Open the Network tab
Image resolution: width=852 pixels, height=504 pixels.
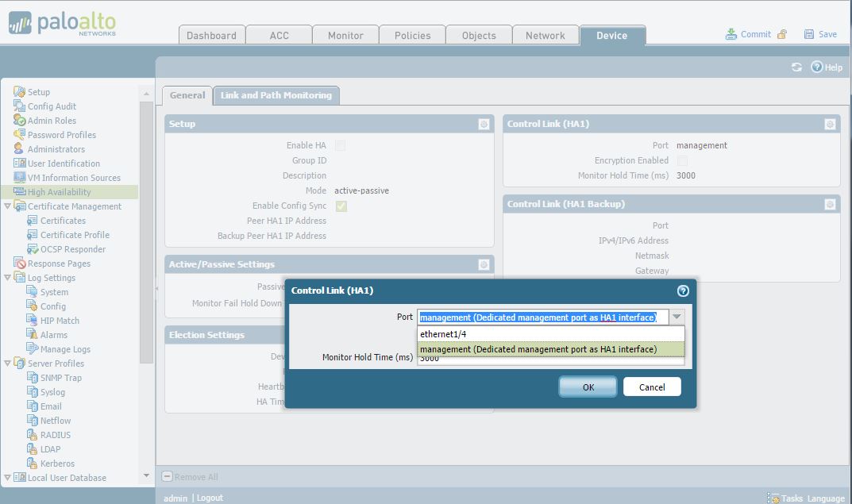(546, 35)
